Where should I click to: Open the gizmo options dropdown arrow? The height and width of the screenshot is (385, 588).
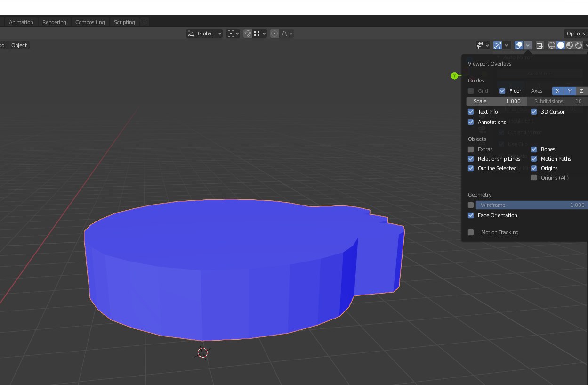click(x=507, y=45)
